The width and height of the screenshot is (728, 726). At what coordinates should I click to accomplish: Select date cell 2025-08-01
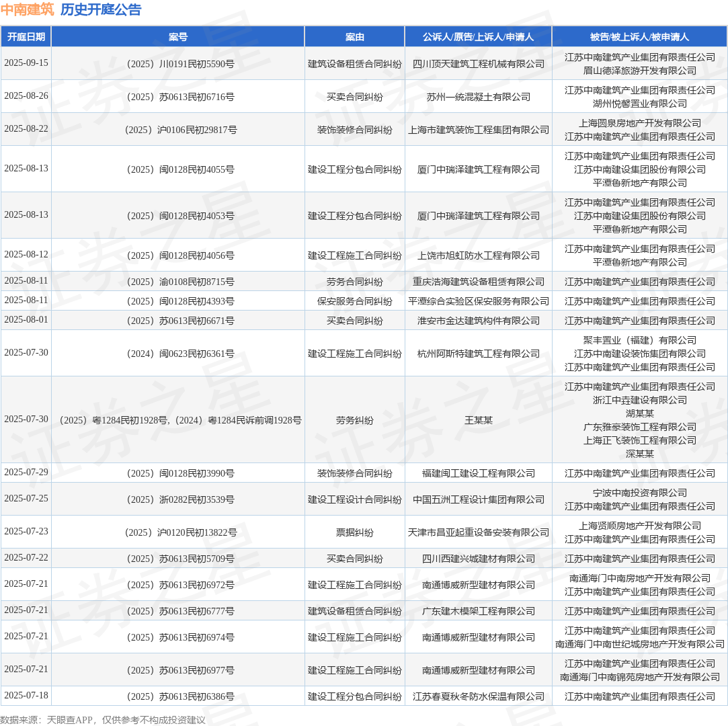point(26,319)
